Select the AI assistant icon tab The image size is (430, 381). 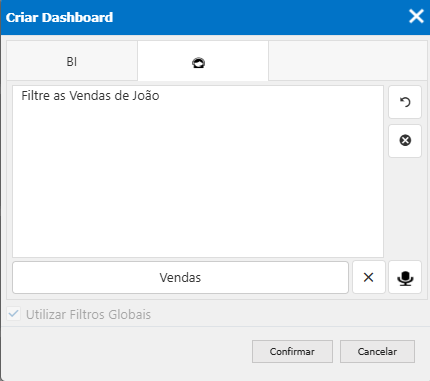point(203,61)
